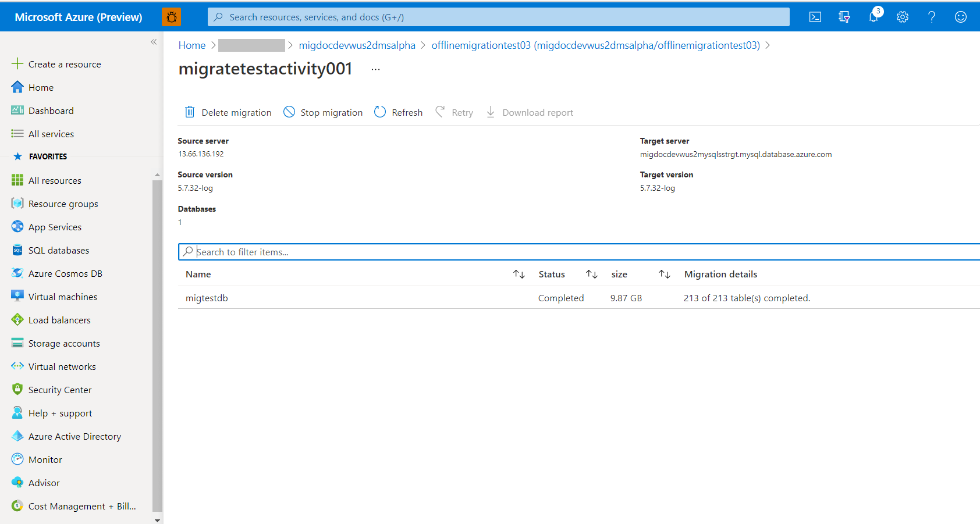This screenshot has width=980, height=524.
Task: Focus the search to filter items field
Action: tap(579, 252)
